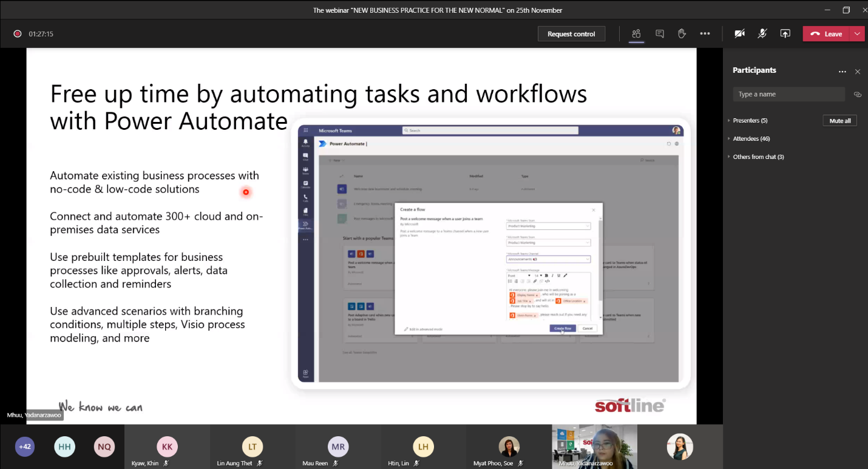The width and height of the screenshot is (868, 469).
Task: Select Myat Phoo, Soe participant tile
Action: click(509, 447)
